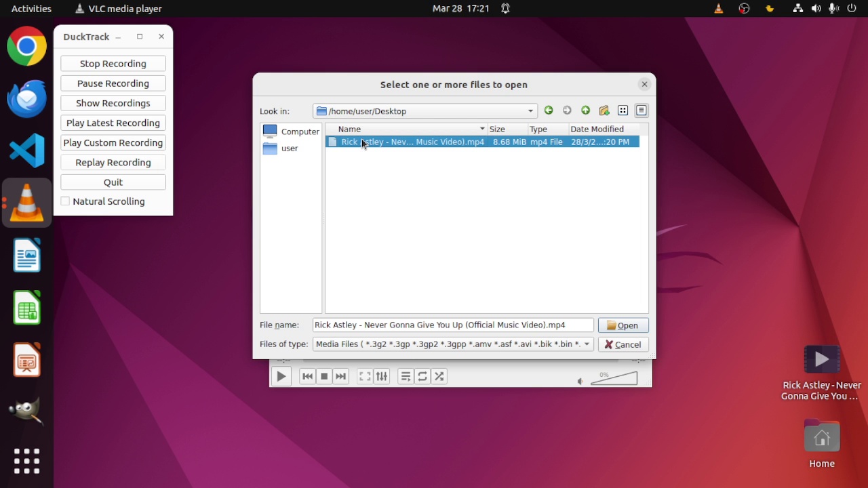
Task: Click Cancel in the file dialog
Action: point(623,344)
